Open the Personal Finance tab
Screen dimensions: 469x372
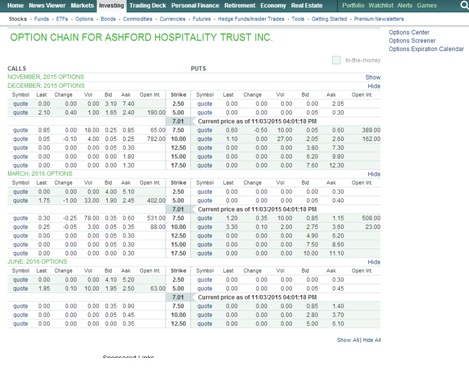point(195,6)
